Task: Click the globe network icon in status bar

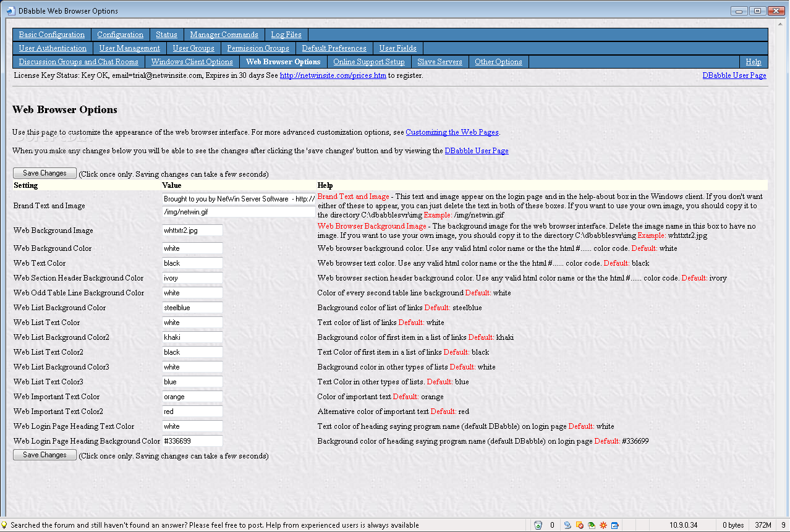Action: 567,525
